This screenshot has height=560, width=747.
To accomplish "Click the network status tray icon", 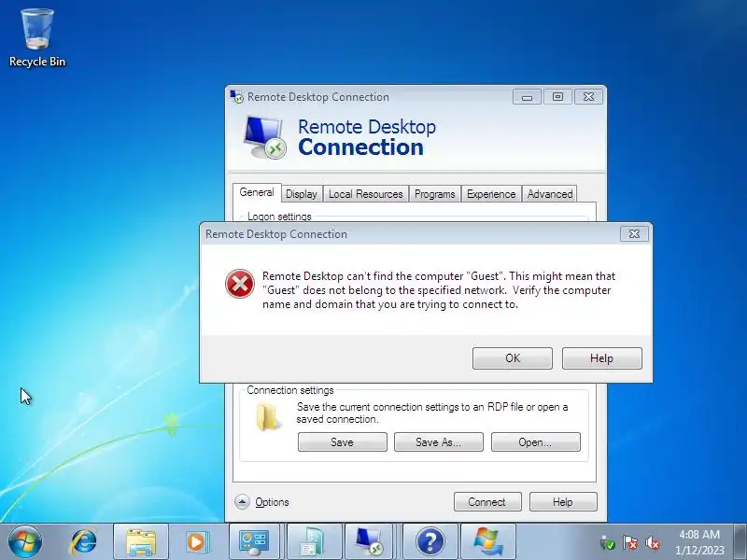I will click(x=608, y=543).
